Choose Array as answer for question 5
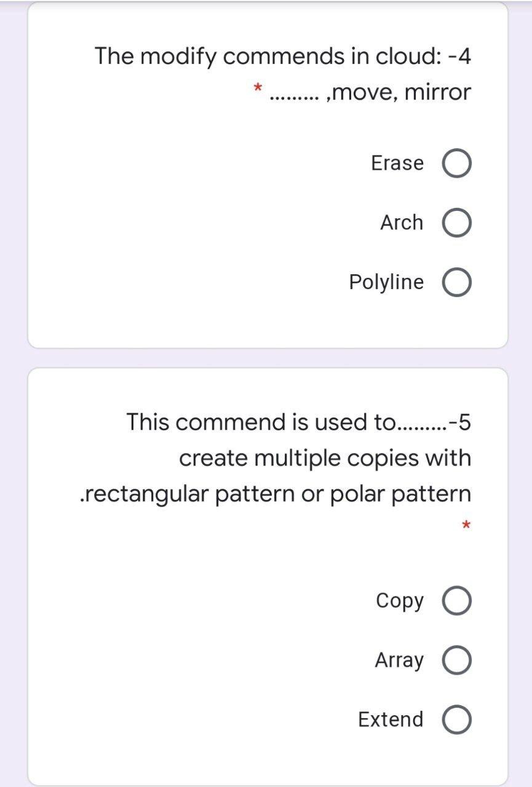 456,660
